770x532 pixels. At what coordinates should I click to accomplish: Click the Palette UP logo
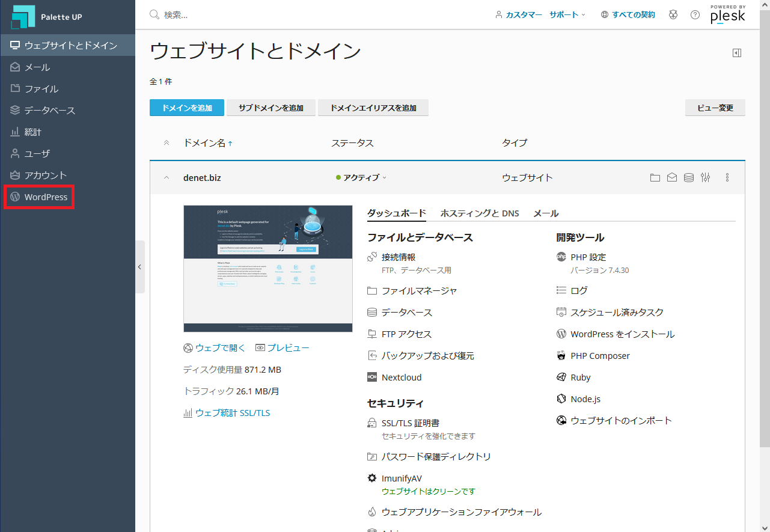pos(46,16)
